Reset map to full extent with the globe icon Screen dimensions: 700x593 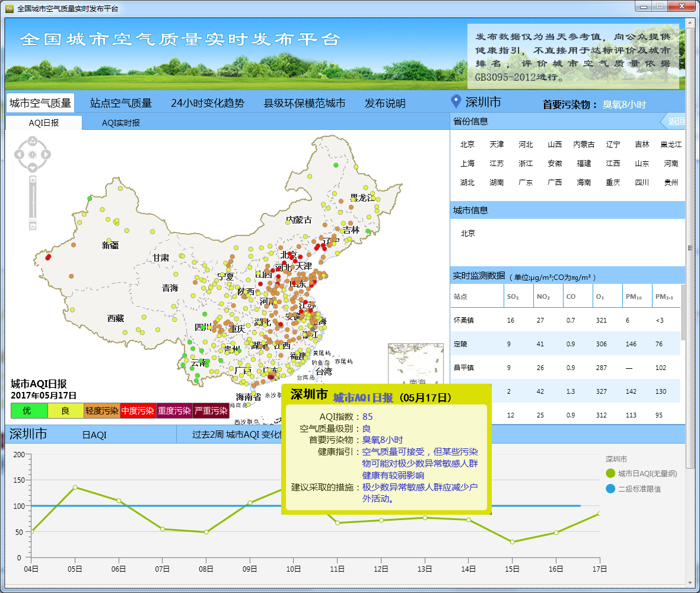(33, 154)
